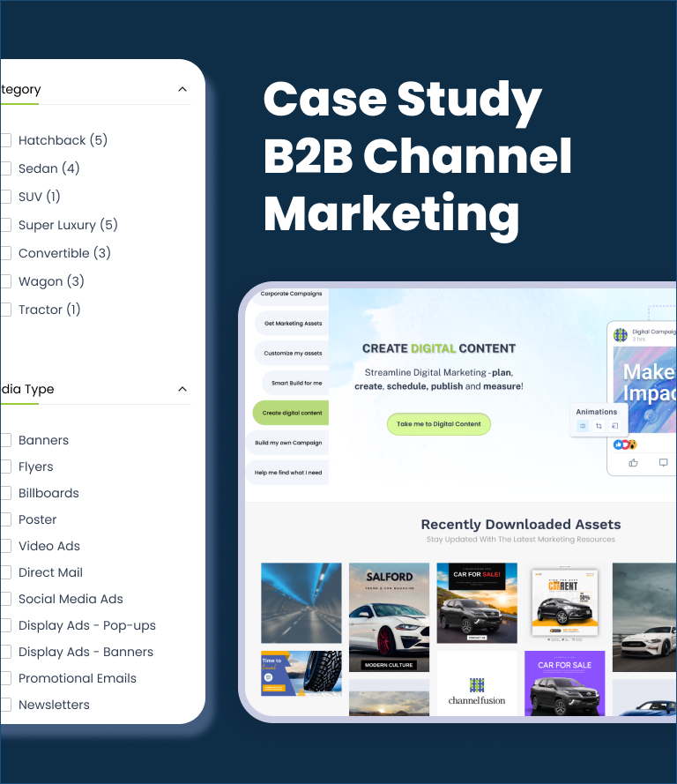Click the reaction emojis under the post
This screenshot has height=784, width=677.
click(625, 444)
